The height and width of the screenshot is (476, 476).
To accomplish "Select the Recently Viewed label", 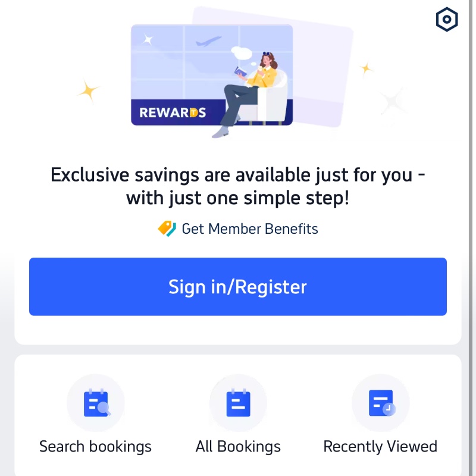I will click(x=380, y=447).
